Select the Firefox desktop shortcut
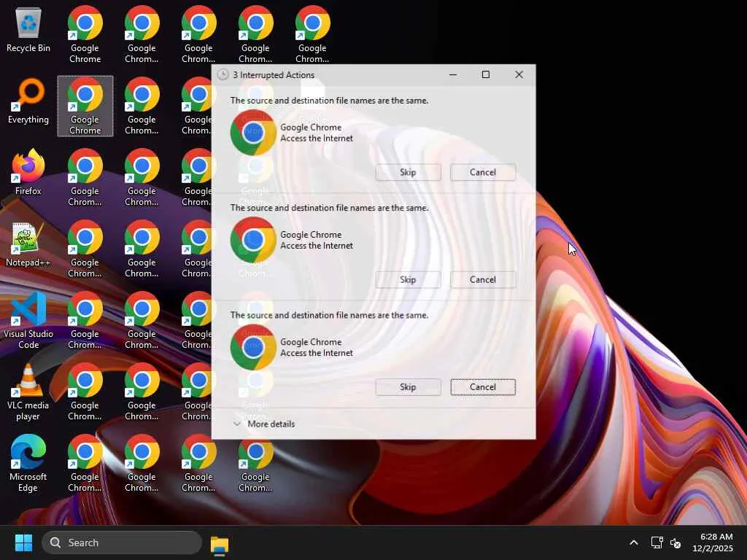 tap(28, 172)
